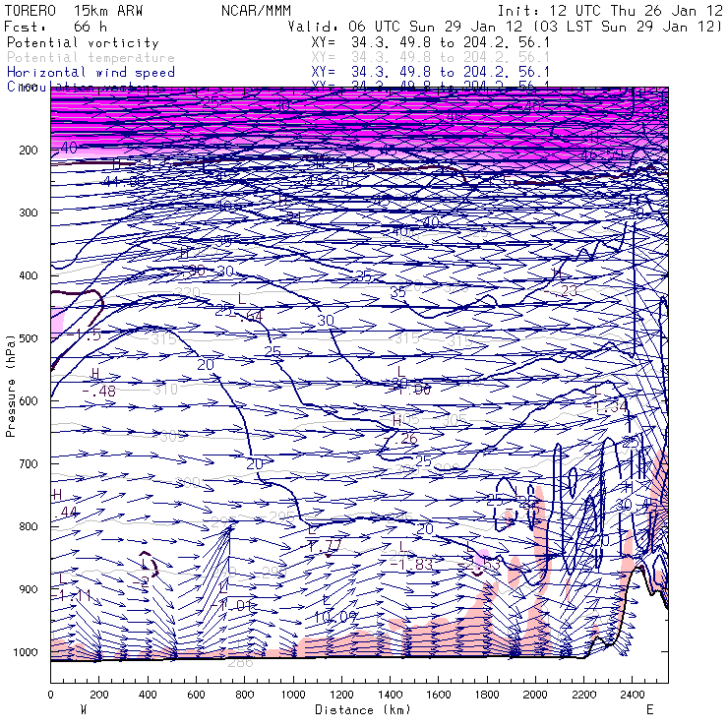Select the Horizontal wind speed legend label
The height and width of the screenshot is (728, 728).
[91, 73]
